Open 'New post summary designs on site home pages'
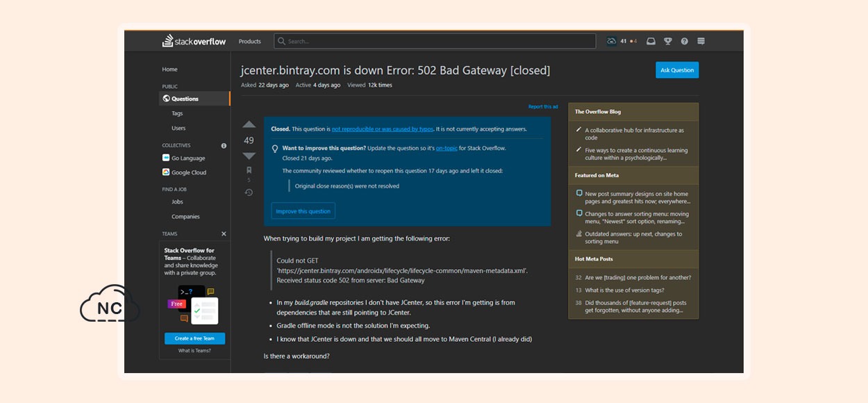This screenshot has width=868, height=403. click(637, 197)
